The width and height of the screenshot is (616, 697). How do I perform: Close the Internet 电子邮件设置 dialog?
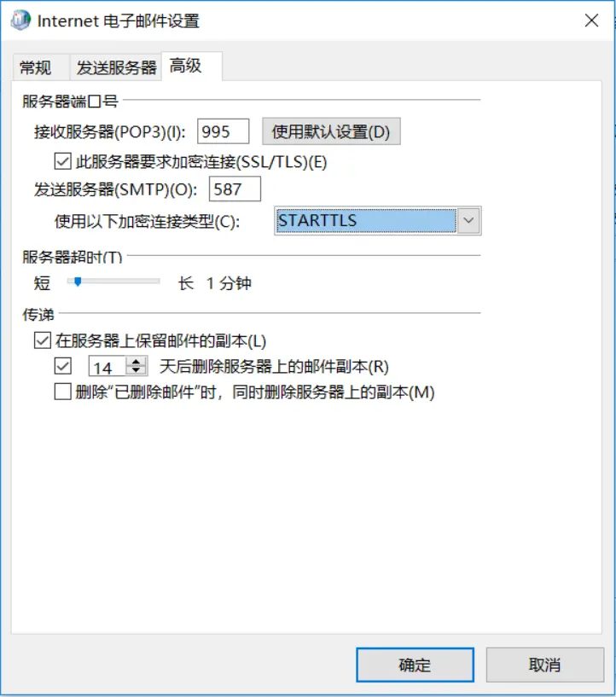click(591, 20)
